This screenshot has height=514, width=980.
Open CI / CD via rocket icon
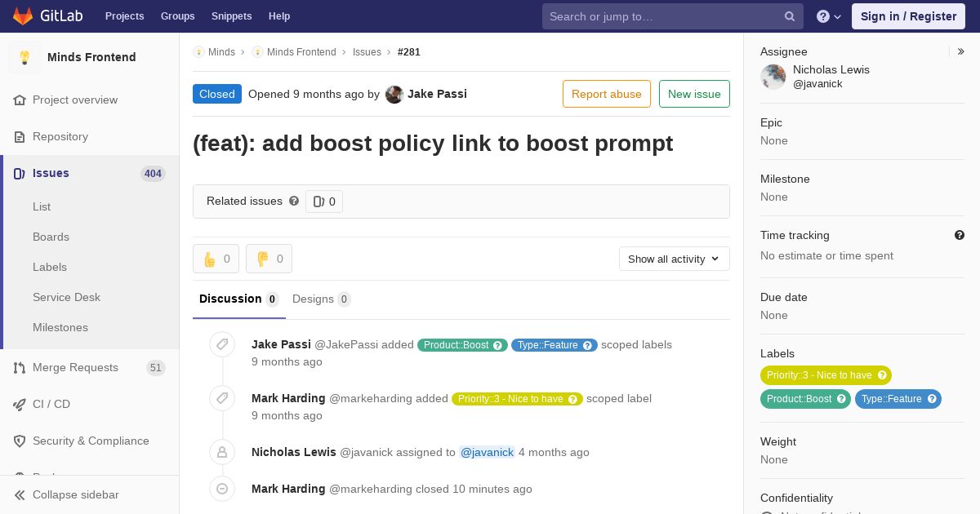[x=20, y=404]
